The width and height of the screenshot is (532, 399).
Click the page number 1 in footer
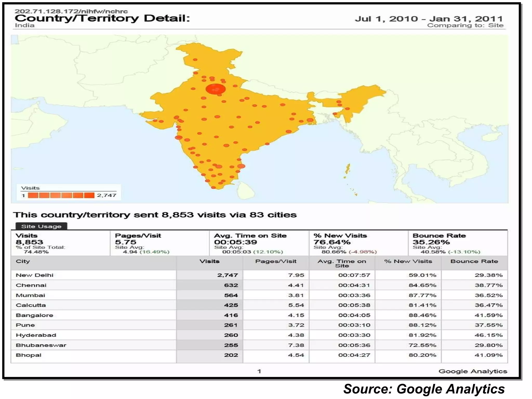(x=259, y=371)
